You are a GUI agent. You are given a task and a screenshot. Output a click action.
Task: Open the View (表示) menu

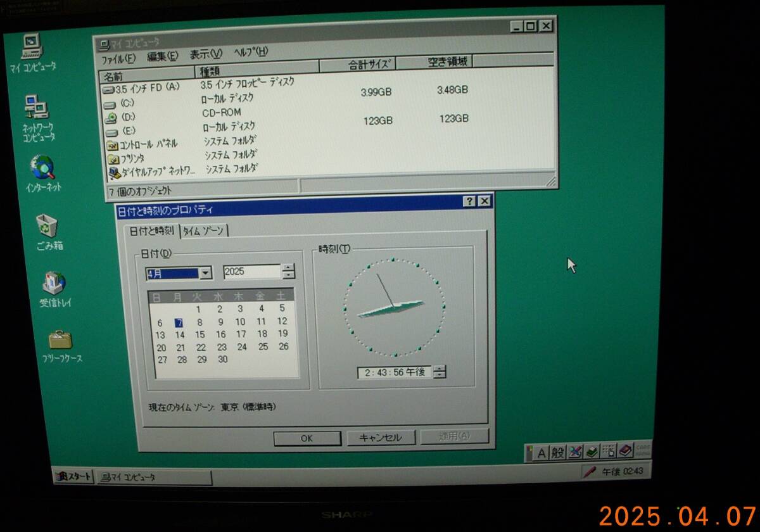coord(206,53)
